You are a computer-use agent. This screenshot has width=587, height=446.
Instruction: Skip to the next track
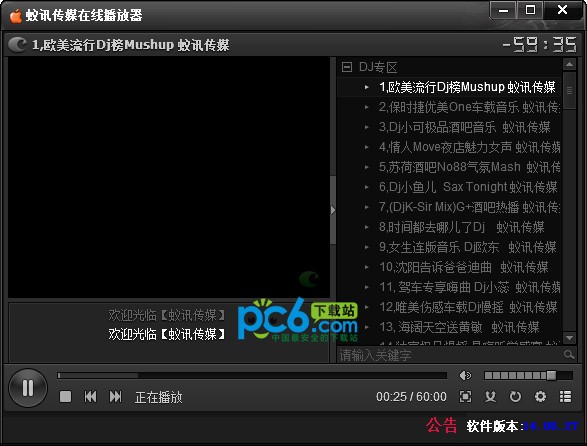pos(115,397)
